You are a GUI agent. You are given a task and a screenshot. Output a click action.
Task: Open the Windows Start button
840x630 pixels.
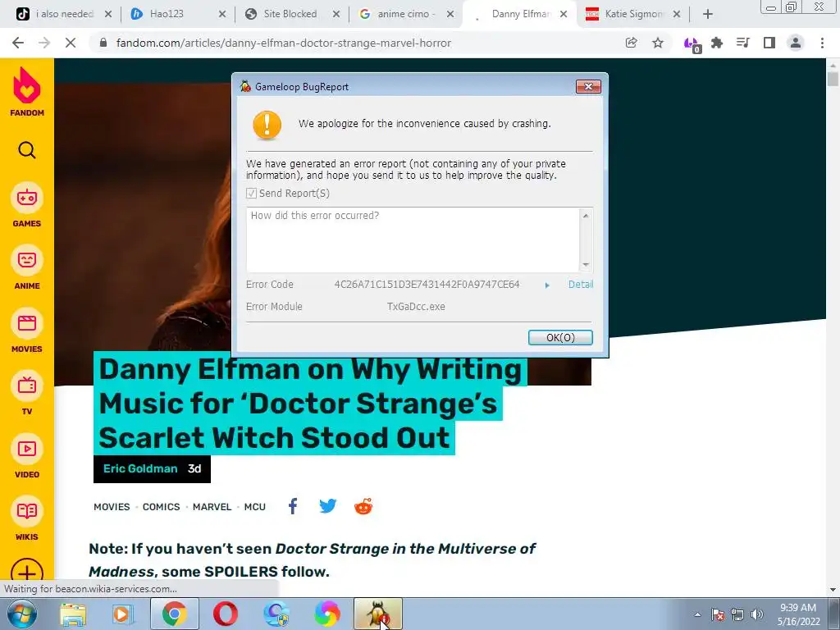pos(22,614)
